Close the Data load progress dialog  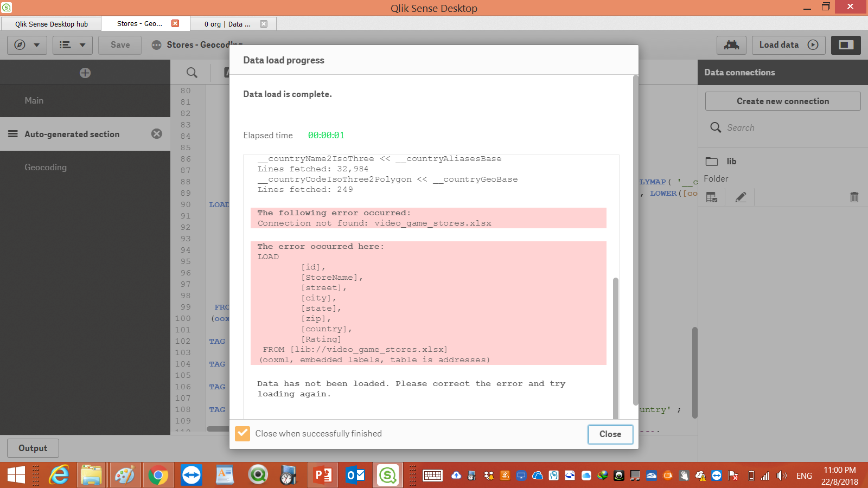(x=610, y=434)
